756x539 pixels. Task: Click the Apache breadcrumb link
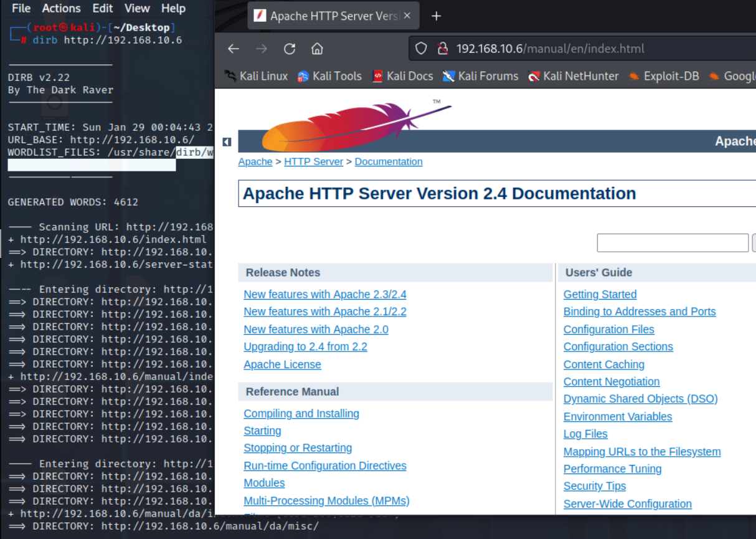255,161
